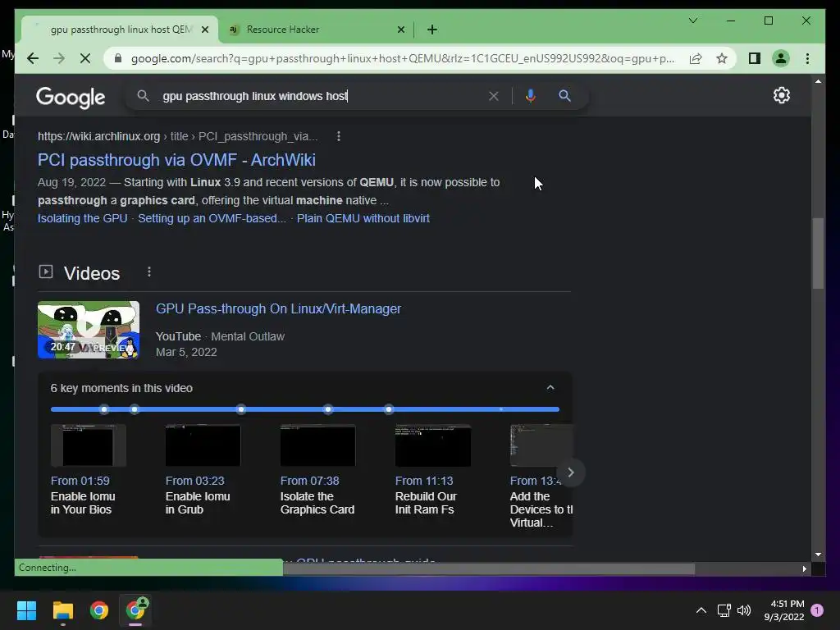840x630 pixels.
Task: Open the Windows Start menu
Action: [x=26, y=609]
